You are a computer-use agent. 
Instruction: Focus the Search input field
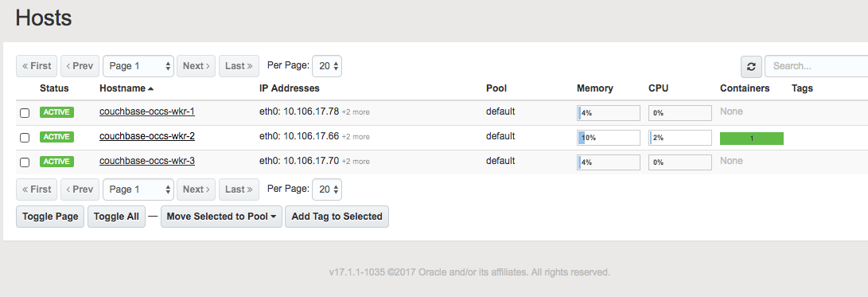click(816, 67)
